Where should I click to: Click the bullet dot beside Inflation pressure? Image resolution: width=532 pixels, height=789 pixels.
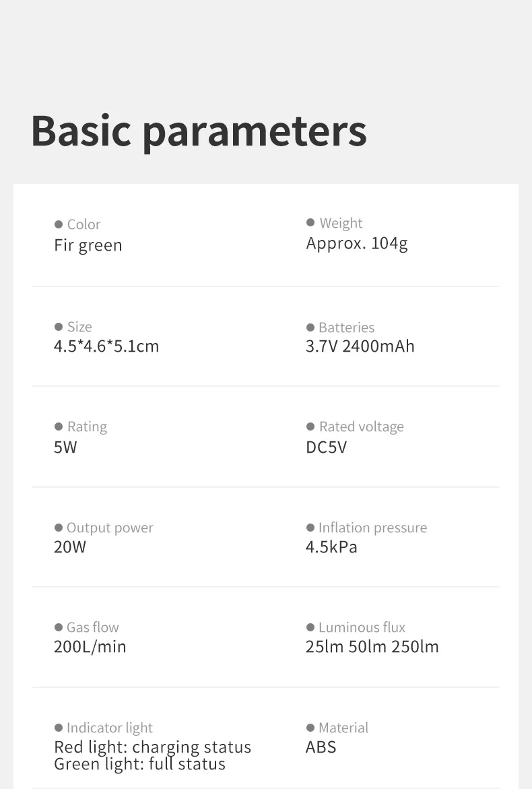pos(310,528)
